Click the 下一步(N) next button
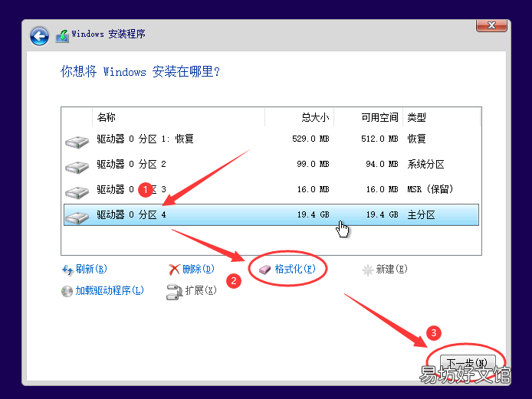The height and width of the screenshot is (399, 532). click(x=468, y=364)
